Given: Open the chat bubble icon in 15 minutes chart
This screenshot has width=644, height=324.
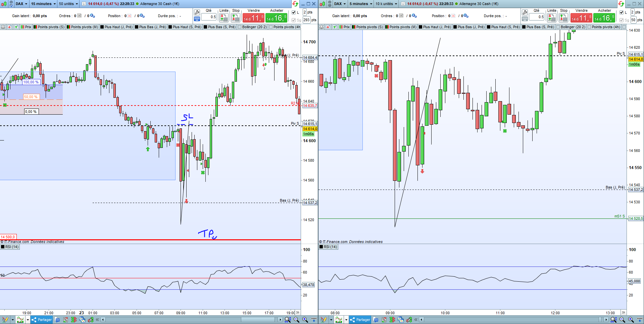Looking at the screenshot, I should (57, 320).
